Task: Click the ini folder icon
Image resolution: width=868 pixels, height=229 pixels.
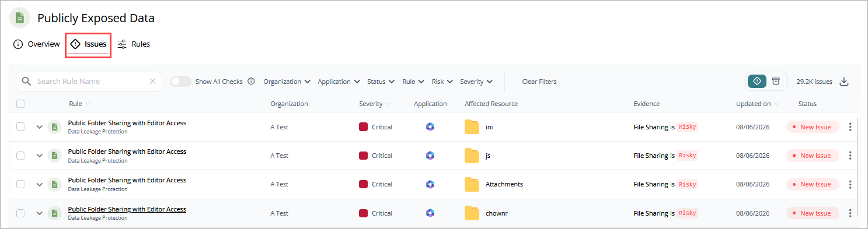Action: coord(472,126)
